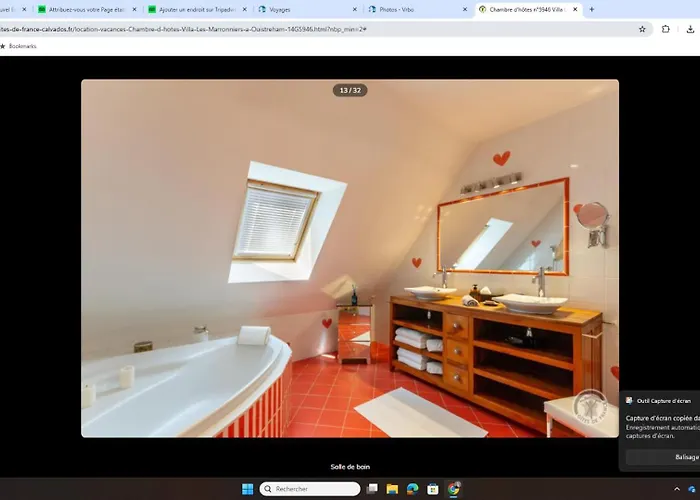Click the bathroom photo in the gallery
The width and height of the screenshot is (700, 500).
(x=350, y=258)
